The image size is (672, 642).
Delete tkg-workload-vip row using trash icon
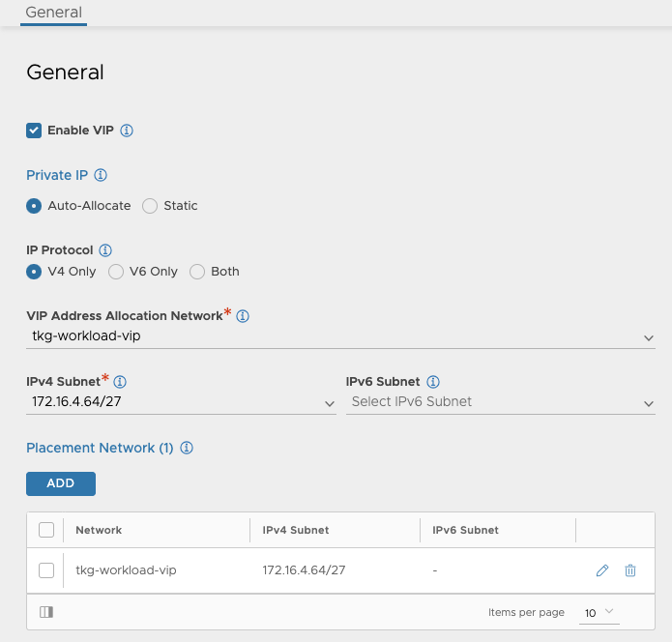(630, 570)
